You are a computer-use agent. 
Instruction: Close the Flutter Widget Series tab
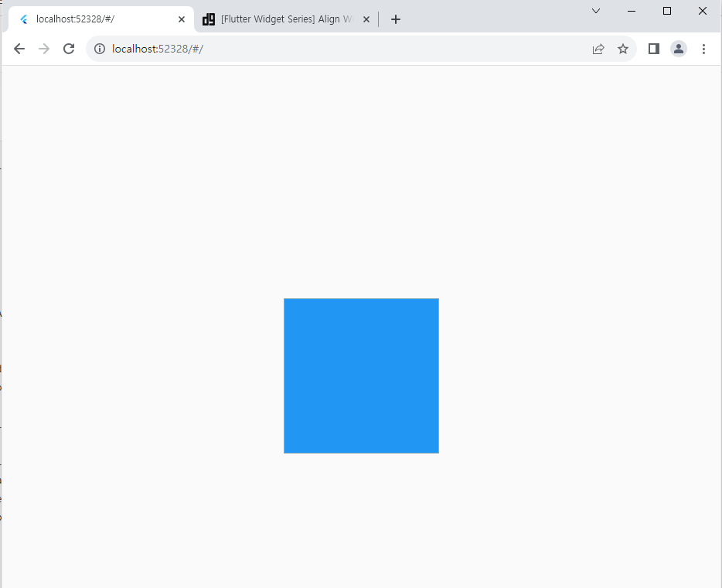(x=366, y=19)
